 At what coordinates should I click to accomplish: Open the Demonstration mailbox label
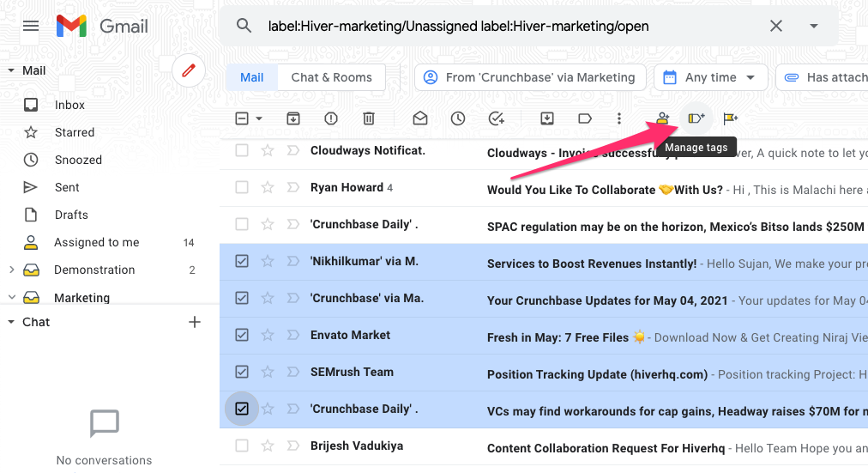[94, 270]
